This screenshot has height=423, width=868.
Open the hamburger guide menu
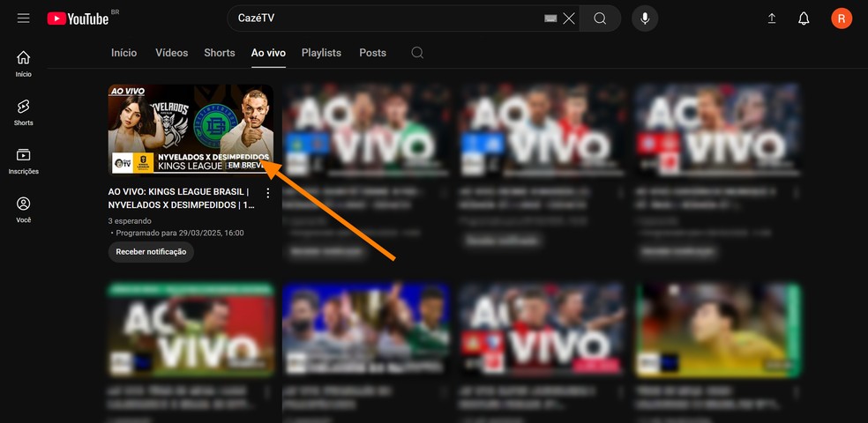(x=23, y=19)
